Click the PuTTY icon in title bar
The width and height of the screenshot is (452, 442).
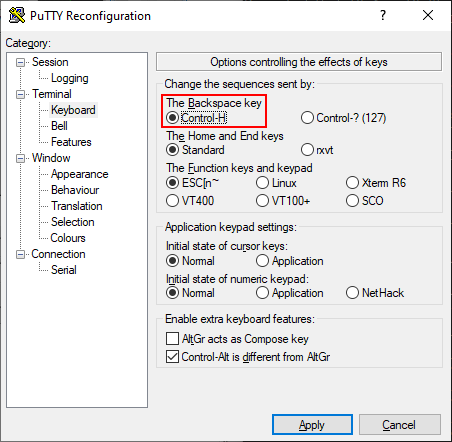17,15
